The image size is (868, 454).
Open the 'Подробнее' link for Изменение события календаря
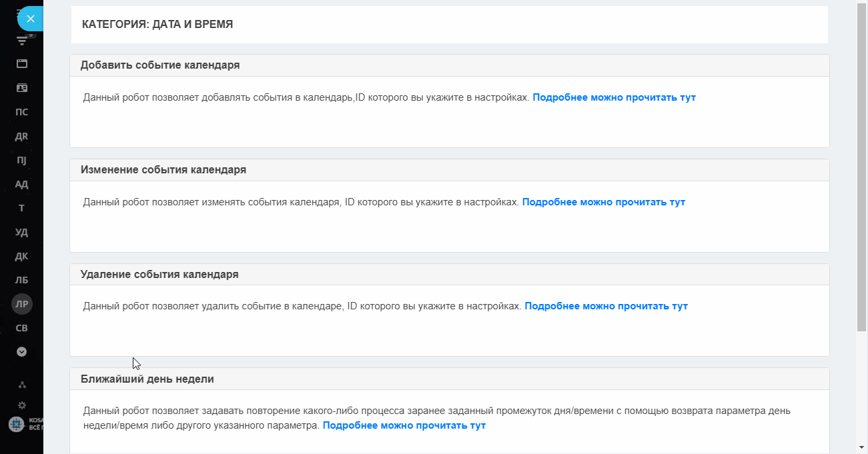pos(603,202)
